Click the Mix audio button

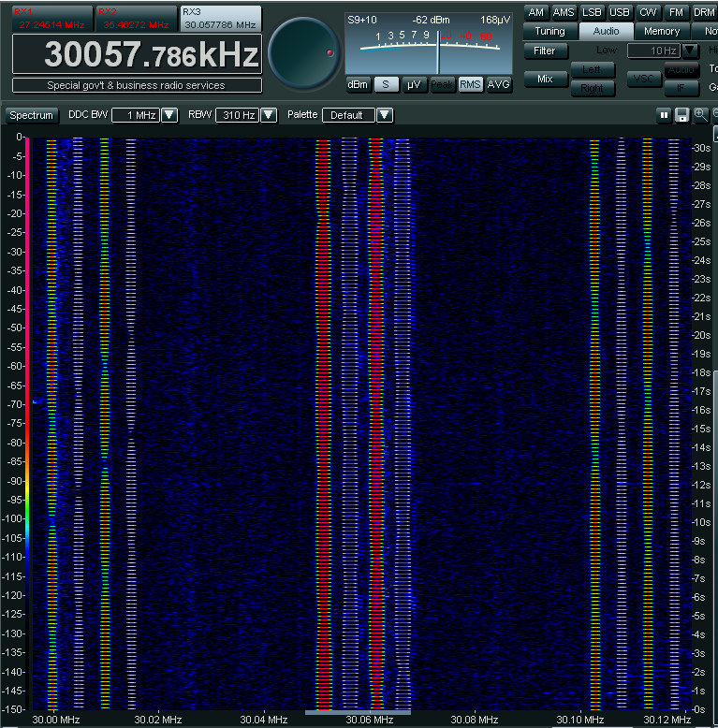(545, 79)
